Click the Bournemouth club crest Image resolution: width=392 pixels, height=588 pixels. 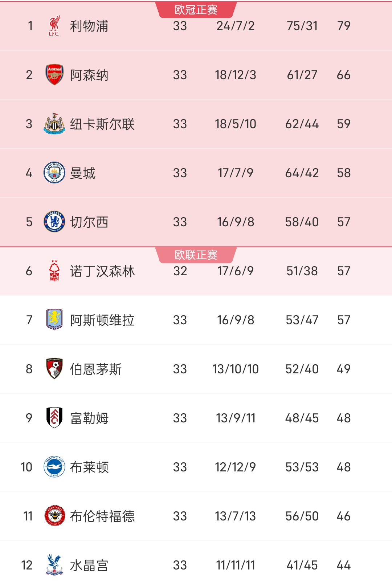tap(54, 369)
